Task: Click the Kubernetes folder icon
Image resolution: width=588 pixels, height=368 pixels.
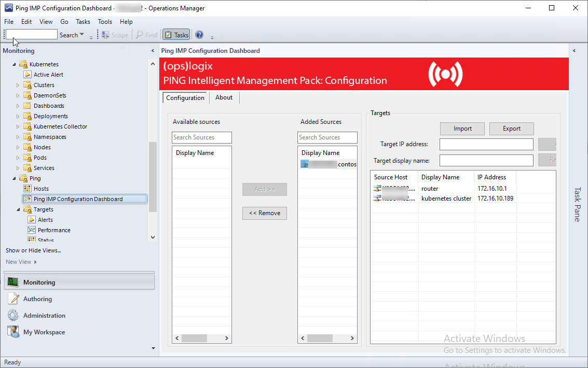Action: [x=23, y=64]
